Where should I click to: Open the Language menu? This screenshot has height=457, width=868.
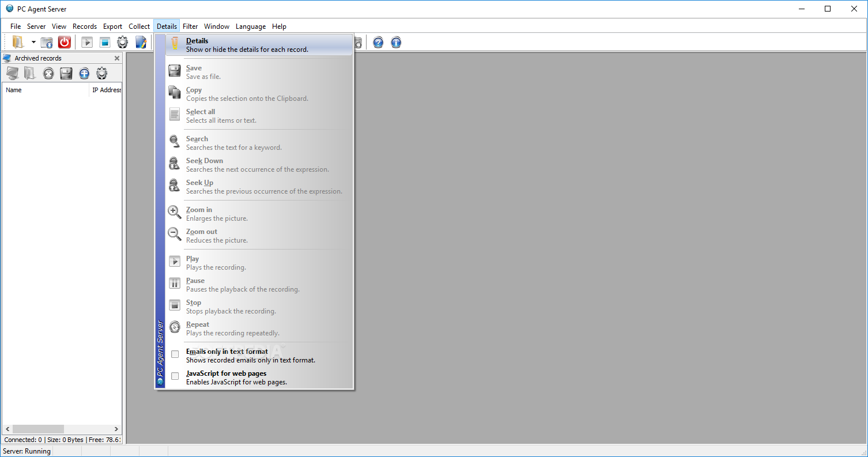[x=251, y=27]
